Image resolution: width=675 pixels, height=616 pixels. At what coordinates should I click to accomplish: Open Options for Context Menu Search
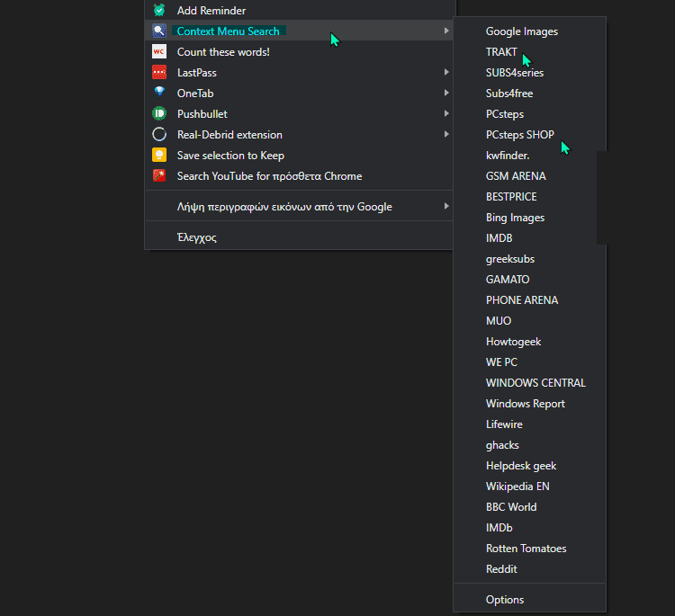click(530, 600)
